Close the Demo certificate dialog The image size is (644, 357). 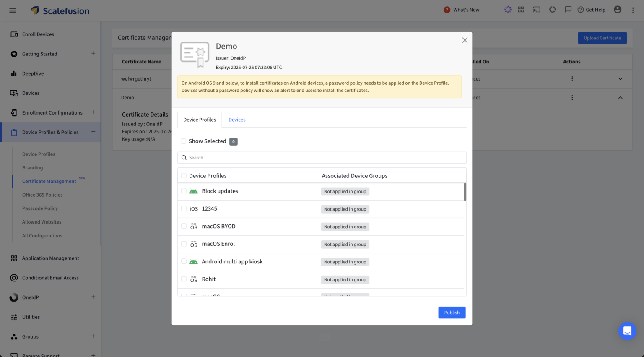(x=465, y=40)
